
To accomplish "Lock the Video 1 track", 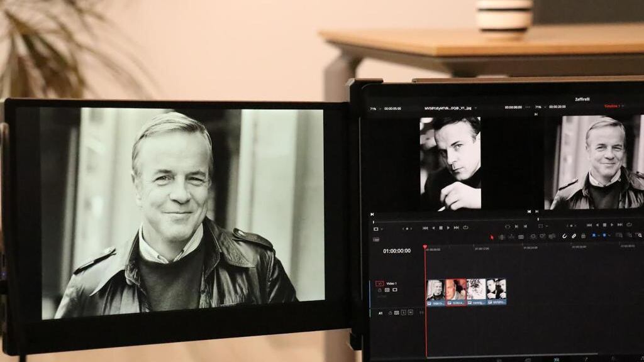I will (x=379, y=290).
